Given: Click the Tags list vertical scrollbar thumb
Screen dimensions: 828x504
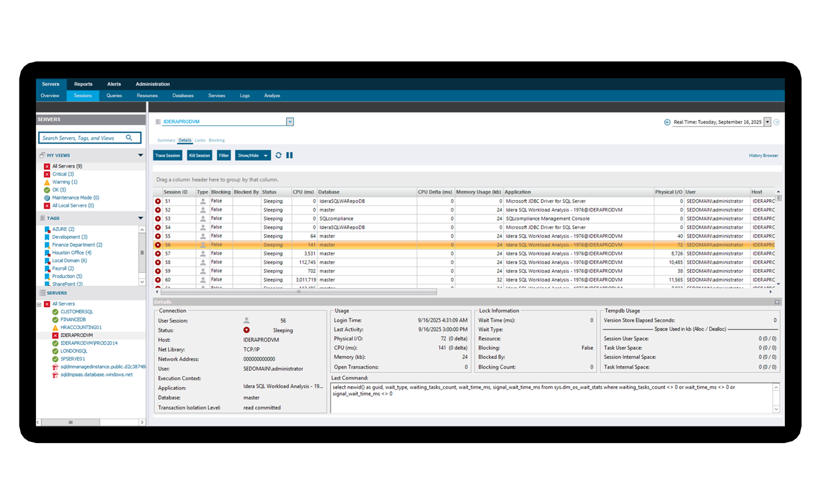Looking at the screenshot, I should (x=142, y=253).
